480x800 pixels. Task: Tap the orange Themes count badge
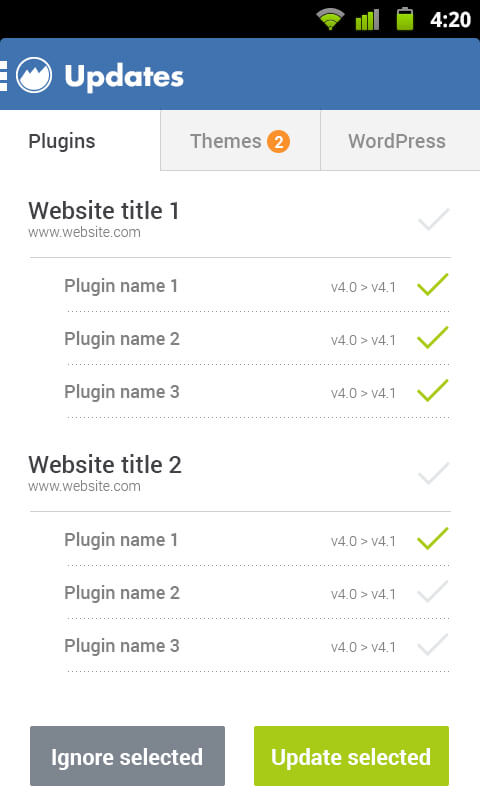[x=279, y=141]
